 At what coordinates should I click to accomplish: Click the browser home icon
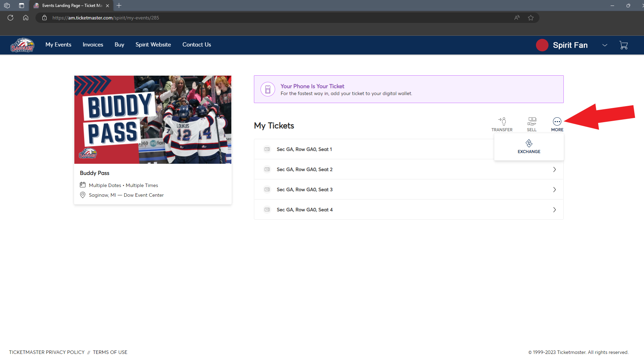26,17
